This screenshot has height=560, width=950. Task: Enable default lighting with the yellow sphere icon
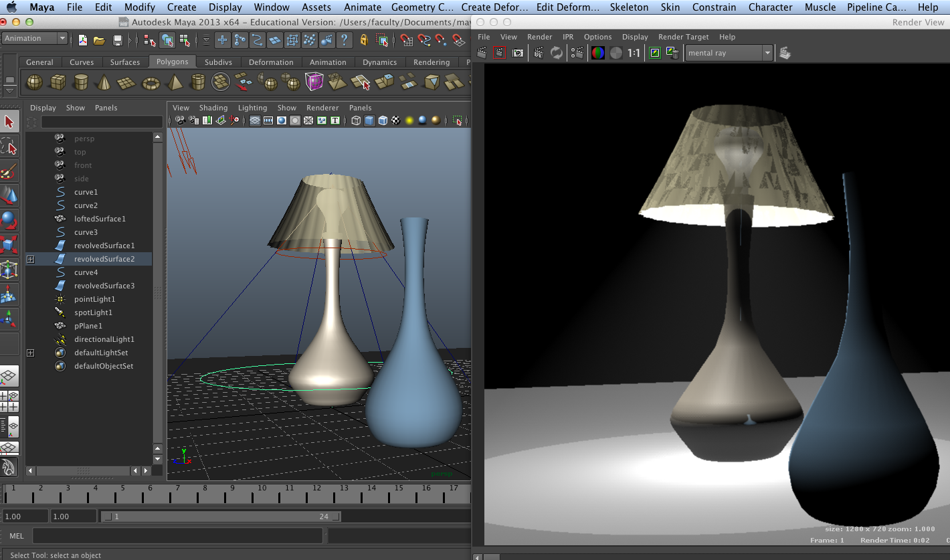(x=410, y=120)
